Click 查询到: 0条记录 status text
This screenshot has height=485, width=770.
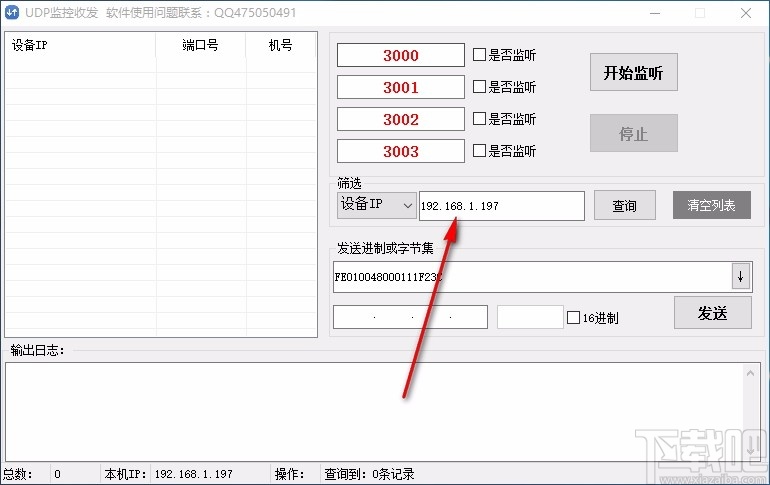[369, 474]
